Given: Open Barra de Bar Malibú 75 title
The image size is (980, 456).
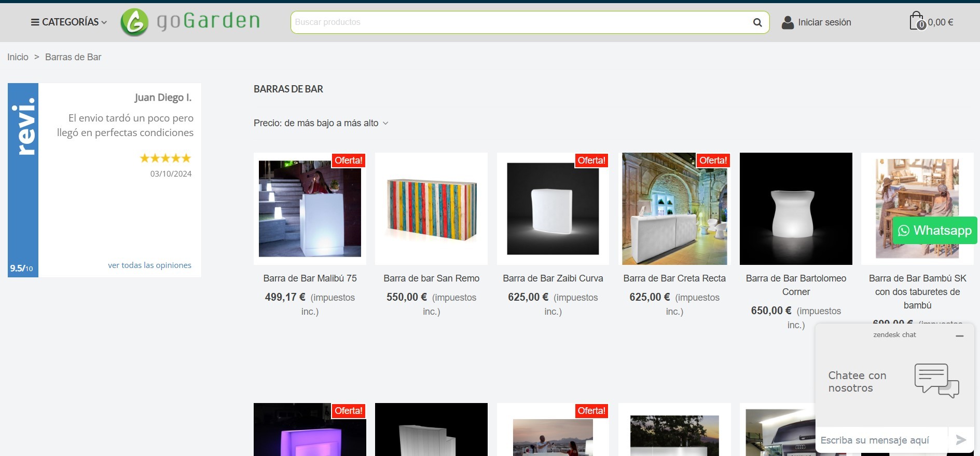Looking at the screenshot, I should (310, 278).
